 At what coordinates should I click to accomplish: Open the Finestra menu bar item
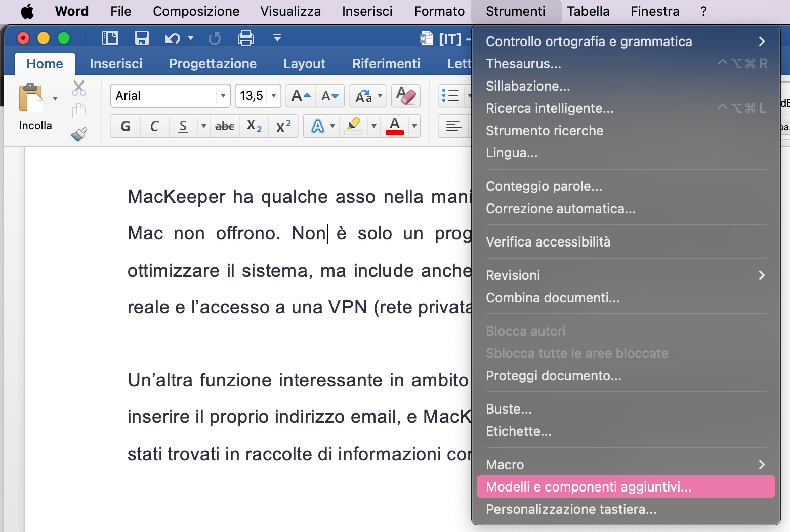(x=655, y=11)
